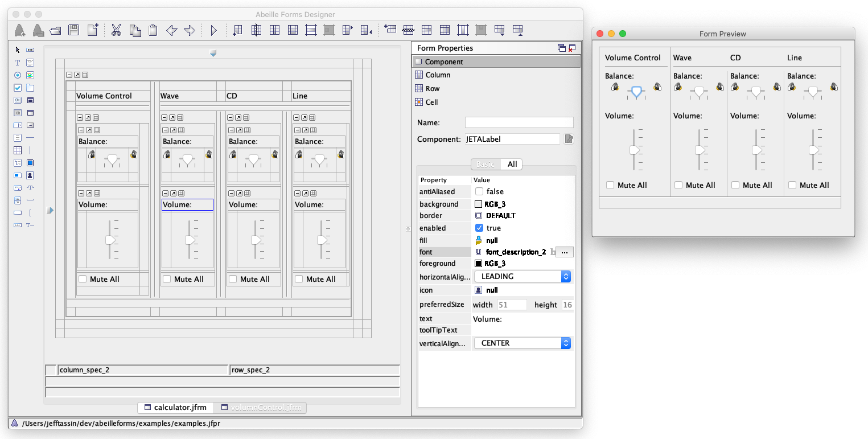Open the verticalAlignment CENTER dropdown
Image resolution: width=868 pixels, height=439 pixels.
pyautogui.click(x=522, y=343)
